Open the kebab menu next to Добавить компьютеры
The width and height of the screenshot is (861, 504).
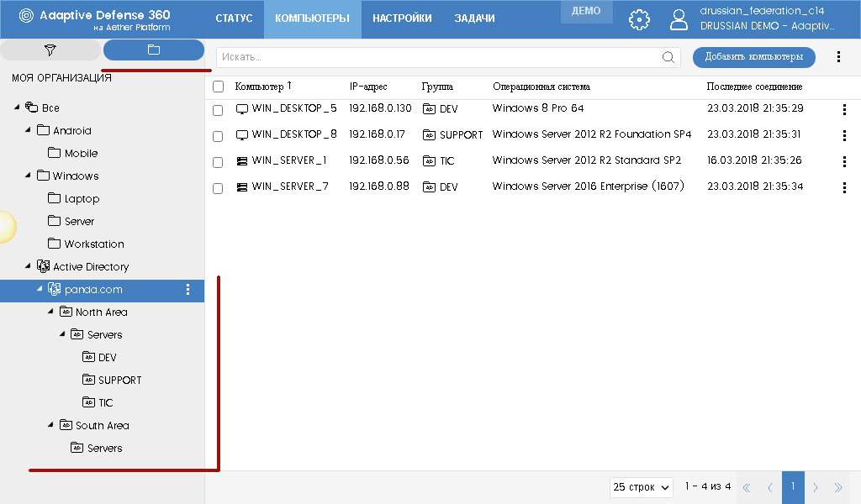pyautogui.click(x=838, y=55)
